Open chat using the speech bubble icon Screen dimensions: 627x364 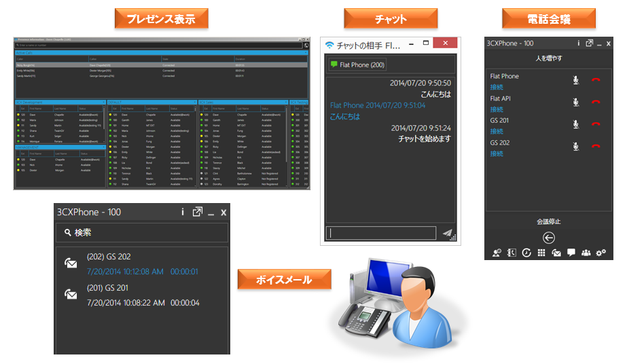(x=571, y=253)
